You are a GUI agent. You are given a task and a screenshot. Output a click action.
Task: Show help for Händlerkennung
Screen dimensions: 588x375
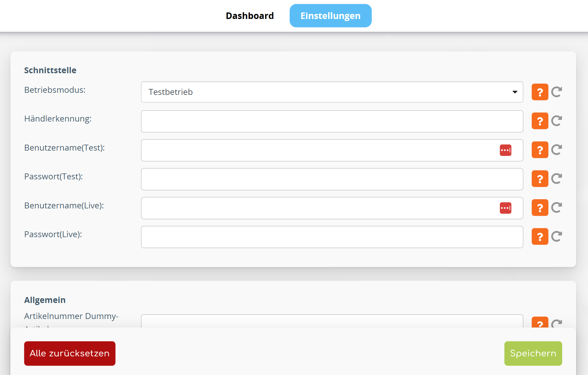pyautogui.click(x=540, y=121)
